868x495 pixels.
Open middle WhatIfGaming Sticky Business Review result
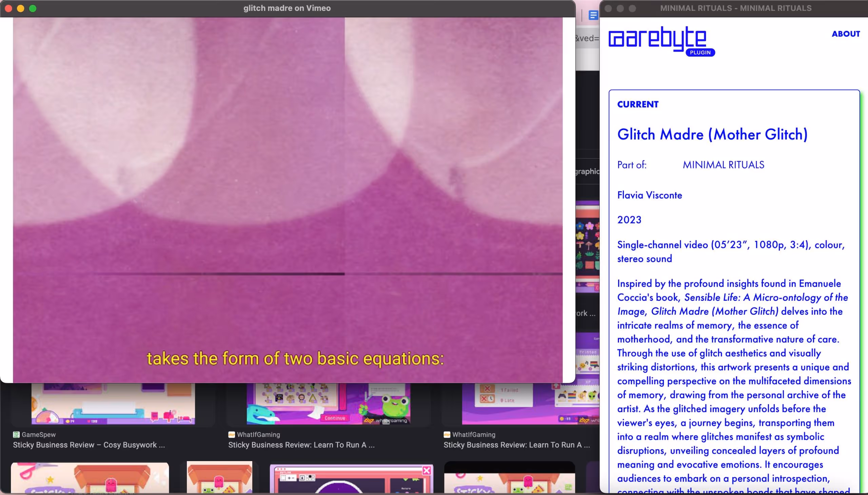coord(301,445)
